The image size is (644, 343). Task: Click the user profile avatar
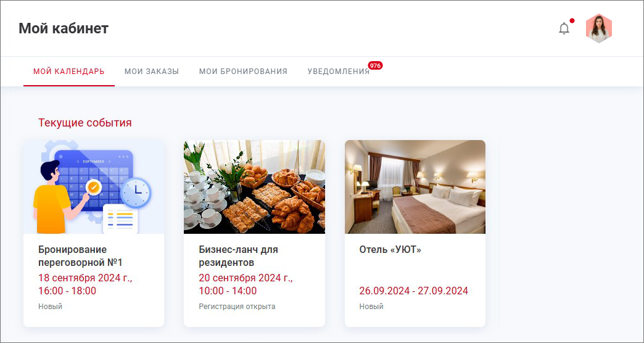coord(599,28)
